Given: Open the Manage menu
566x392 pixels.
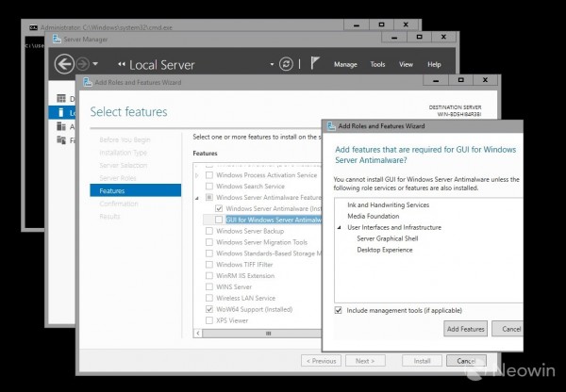Looking at the screenshot, I should coord(345,64).
